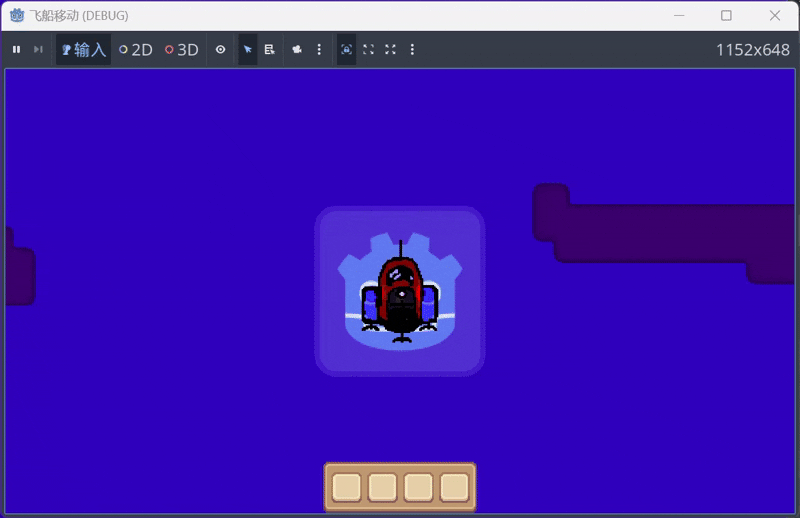
Task: Toggle the 输入 (Input) mode button
Action: [84, 50]
